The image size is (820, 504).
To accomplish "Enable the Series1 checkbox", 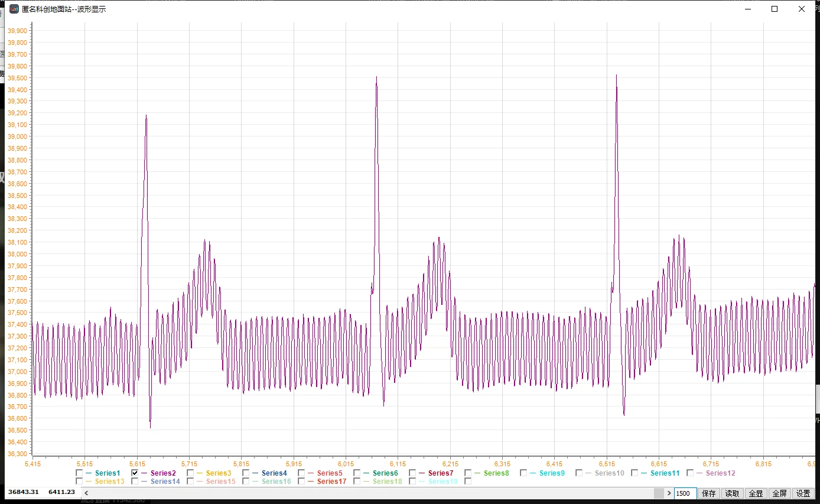I will [79, 473].
